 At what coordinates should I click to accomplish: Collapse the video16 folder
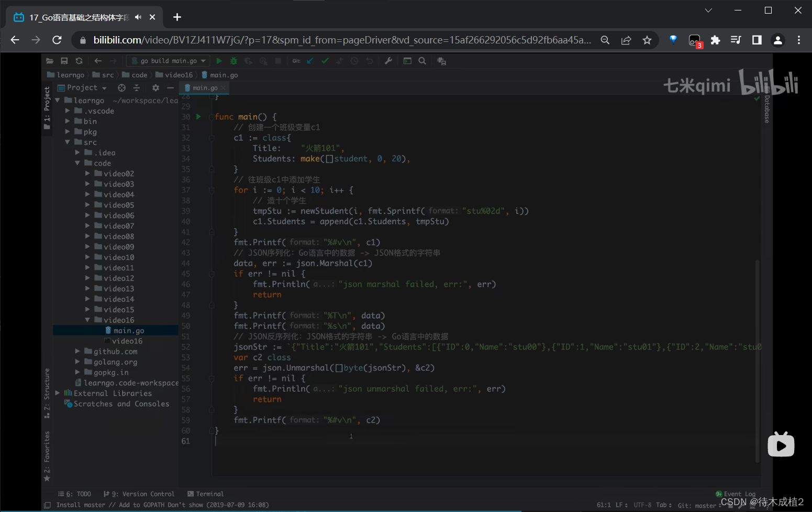click(87, 320)
